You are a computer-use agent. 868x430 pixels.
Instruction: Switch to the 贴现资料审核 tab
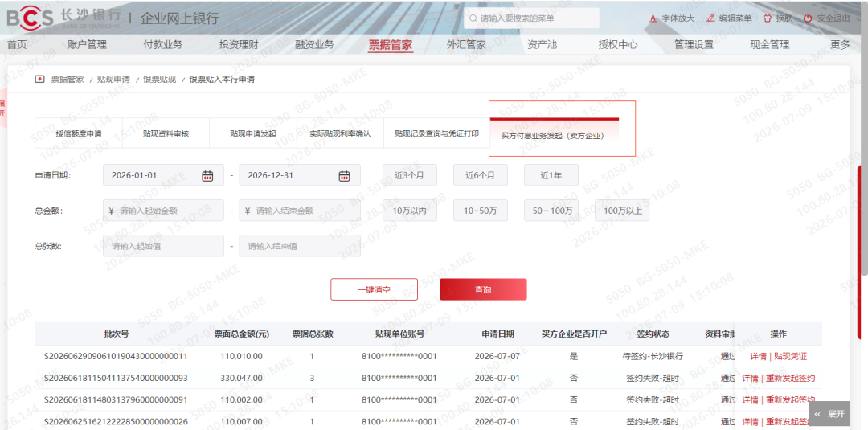[166, 133]
